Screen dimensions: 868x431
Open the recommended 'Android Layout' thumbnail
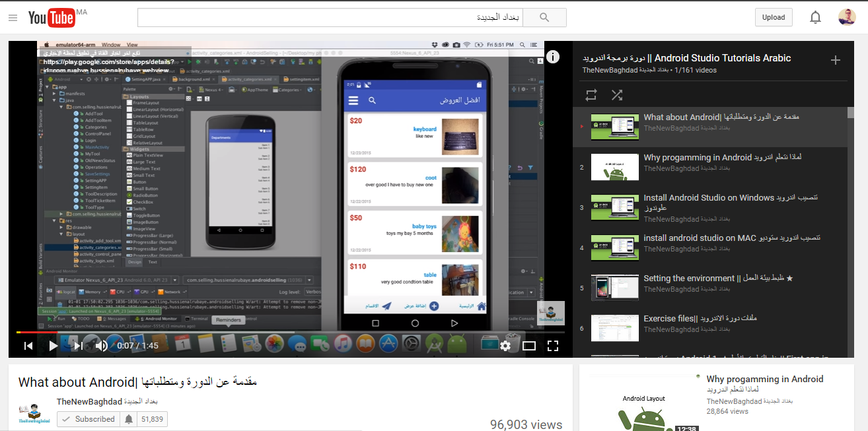click(x=644, y=403)
